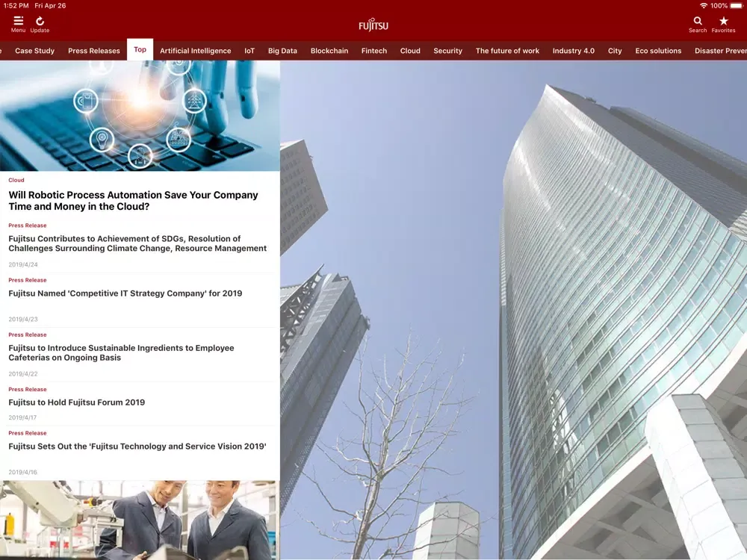The image size is (747, 560).
Task: Tap the Fri Apr 26 date
Action: point(50,6)
